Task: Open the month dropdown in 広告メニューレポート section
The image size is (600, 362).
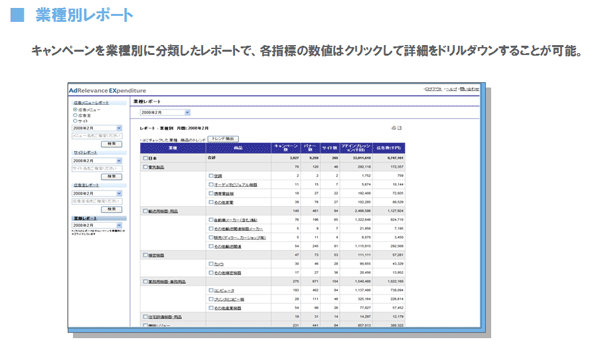Action: pyautogui.click(x=97, y=128)
